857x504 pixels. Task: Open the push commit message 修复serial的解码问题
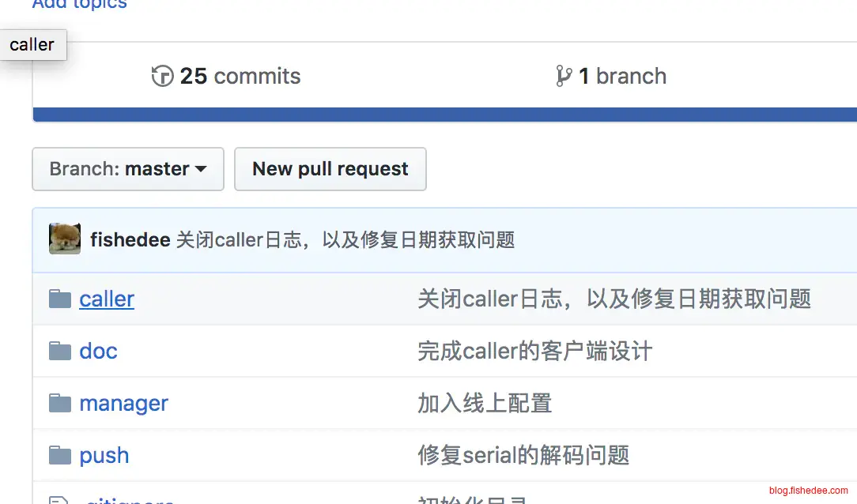click(x=523, y=455)
